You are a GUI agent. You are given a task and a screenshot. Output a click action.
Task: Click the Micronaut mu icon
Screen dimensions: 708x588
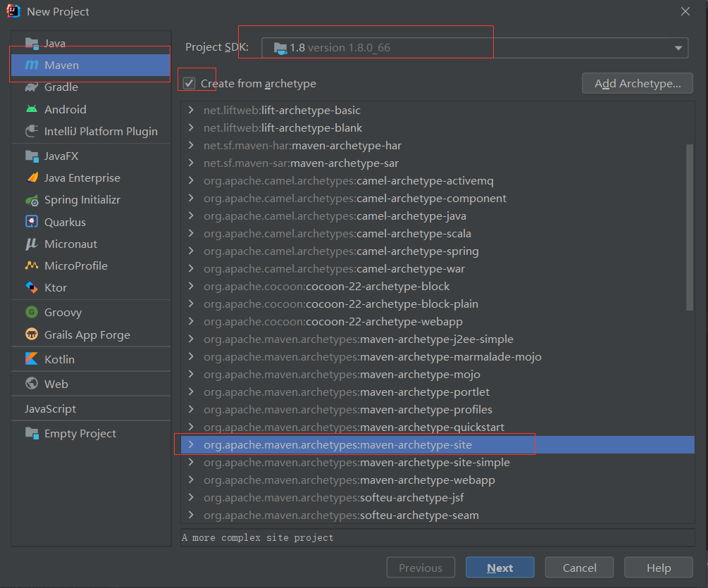point(32,244)
